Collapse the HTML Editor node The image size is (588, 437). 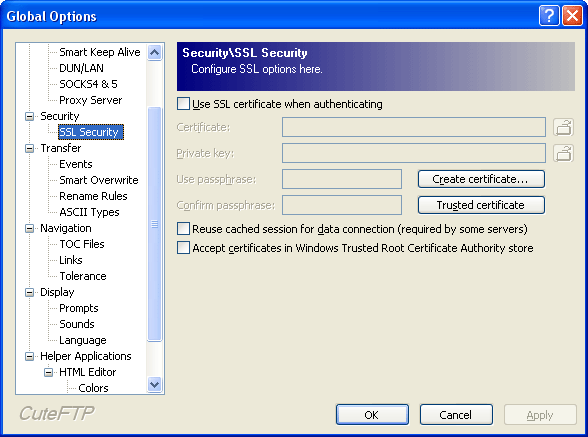48,372
